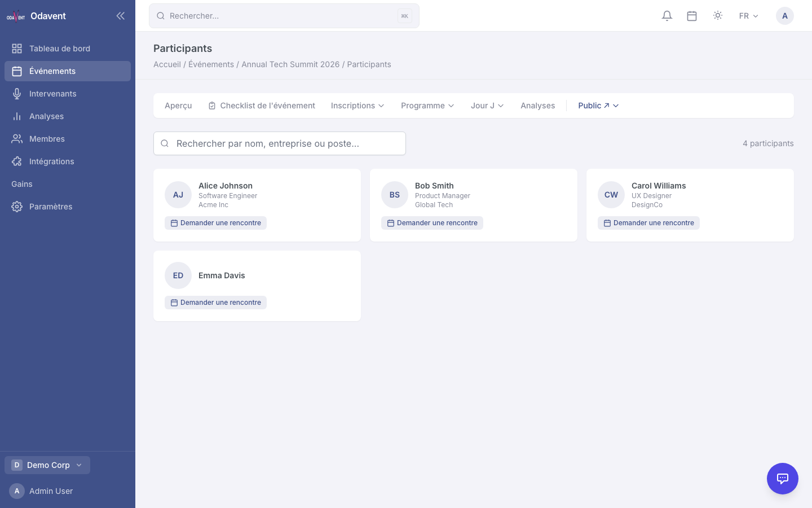Expand the Inscriptions dropdown
Screen dimensions: 812x508
point(358,106)
